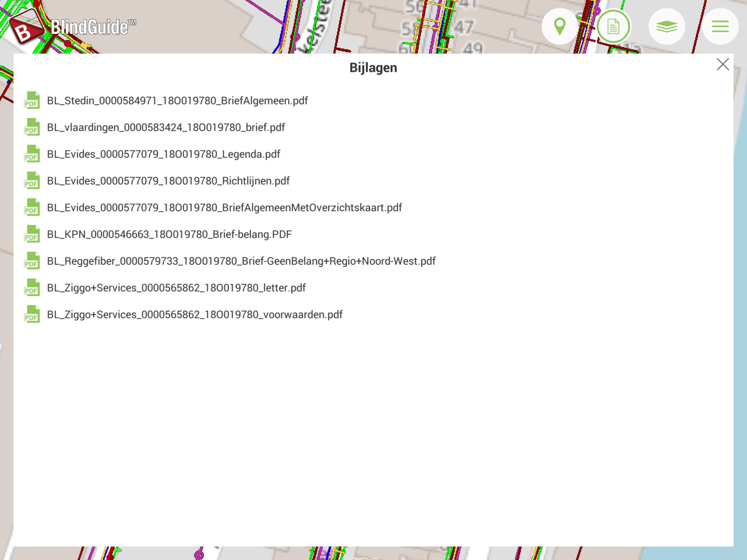The image size is (747, 560).
Task: Click PDF icon beside Evides Legenda
Action: click(32, 154)
